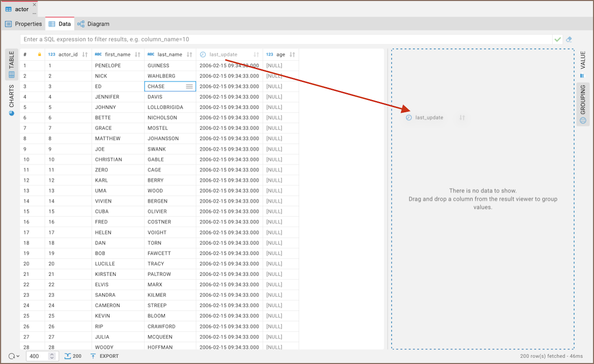Screen dimensions: 594x364
Task: Click the sort icon on the last_name column
Action: tap(189, 55)
